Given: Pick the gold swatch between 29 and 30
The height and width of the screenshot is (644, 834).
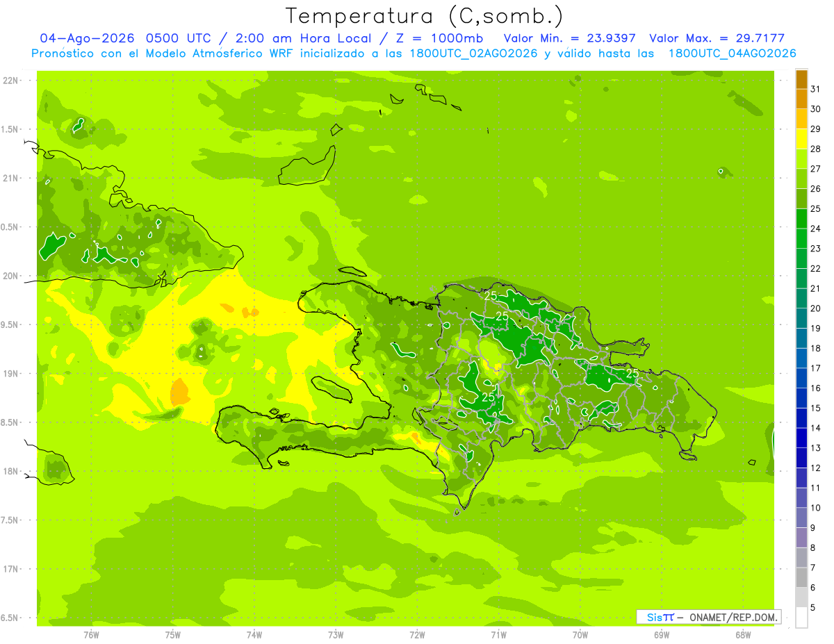Looking at the screenshot, I should point(801,119).
